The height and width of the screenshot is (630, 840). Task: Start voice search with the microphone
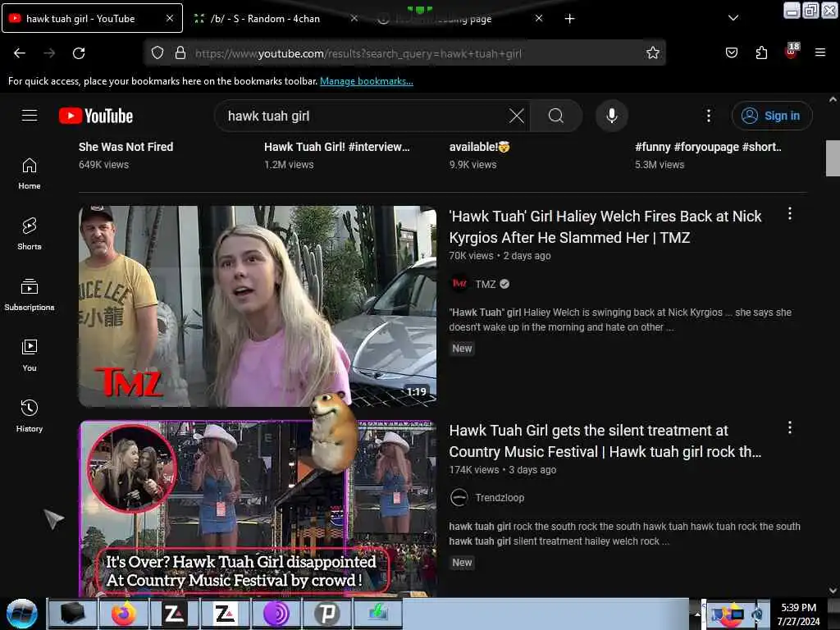tap(612, 116)
